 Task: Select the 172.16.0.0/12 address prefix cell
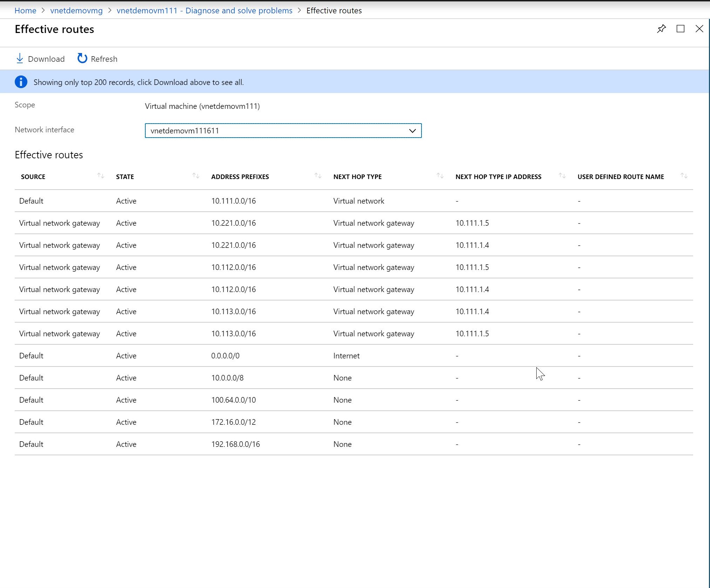(x=233, y=422)
